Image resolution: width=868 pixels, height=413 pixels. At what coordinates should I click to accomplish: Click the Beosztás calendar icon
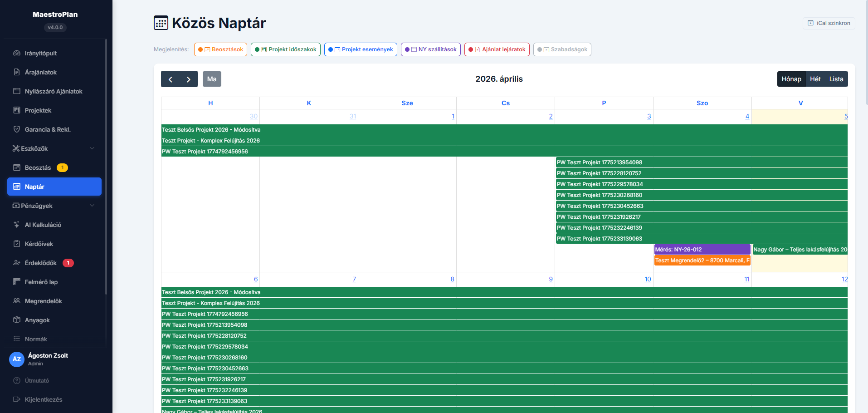pos(17,167)
